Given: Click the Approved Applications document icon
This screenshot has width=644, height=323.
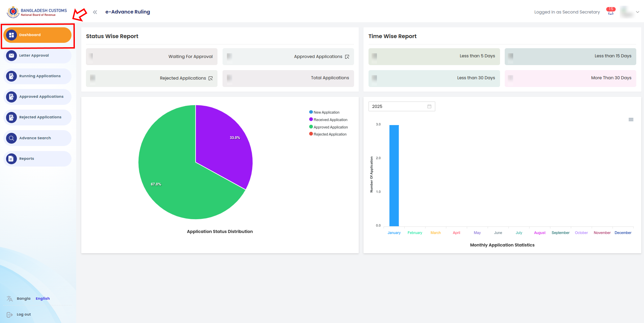Looking at the screenshot, I should click(x=11, y=97).
